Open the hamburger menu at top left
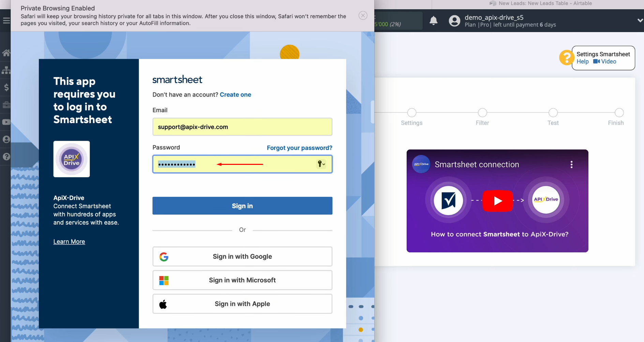The width and height of the screenshot is (644, 342). coord(7,20)
